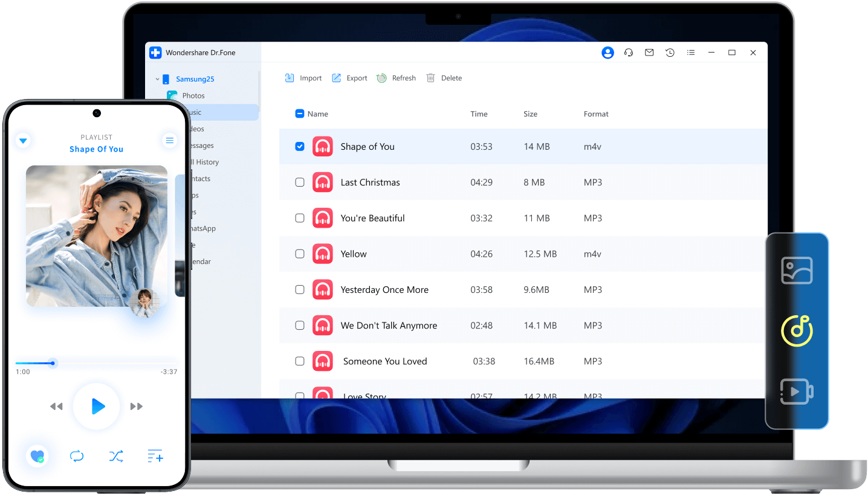Image resolution: width=868 pixels, height=494 pixels.
Task: Toggle the select-all checkbox next to Name
Action: (300, 114)
